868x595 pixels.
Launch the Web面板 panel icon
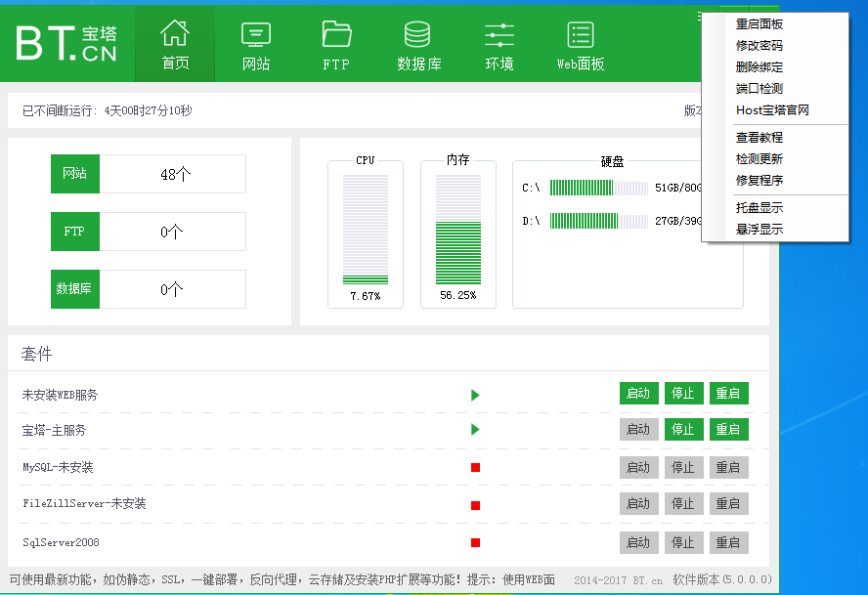580,43
